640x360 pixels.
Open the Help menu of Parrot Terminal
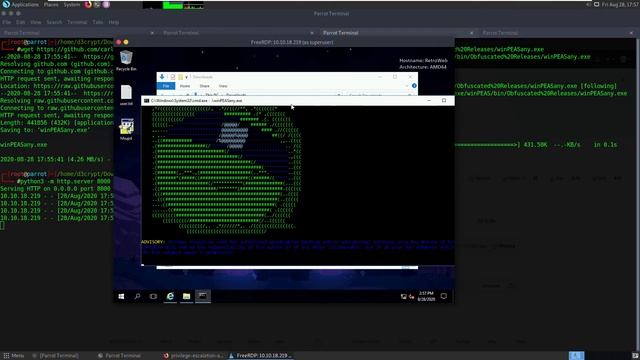click(x=114, y=22)
